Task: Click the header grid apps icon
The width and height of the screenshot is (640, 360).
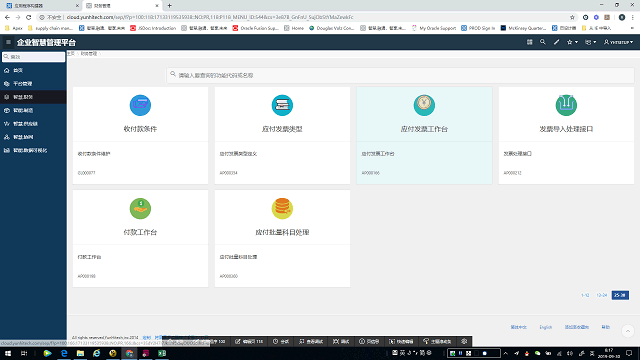Action: 529,42
